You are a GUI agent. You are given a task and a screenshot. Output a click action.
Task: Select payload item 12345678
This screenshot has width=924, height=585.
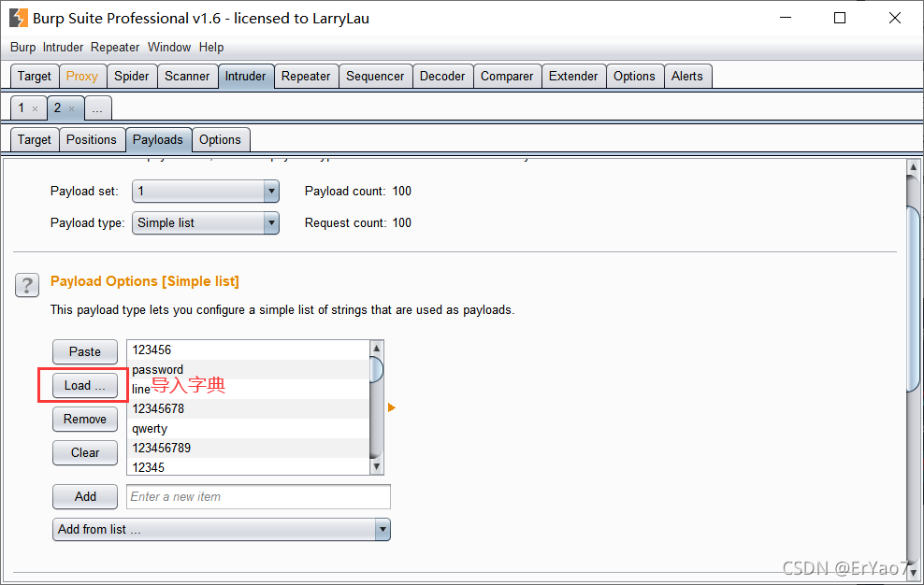click(x=248, y=409)
